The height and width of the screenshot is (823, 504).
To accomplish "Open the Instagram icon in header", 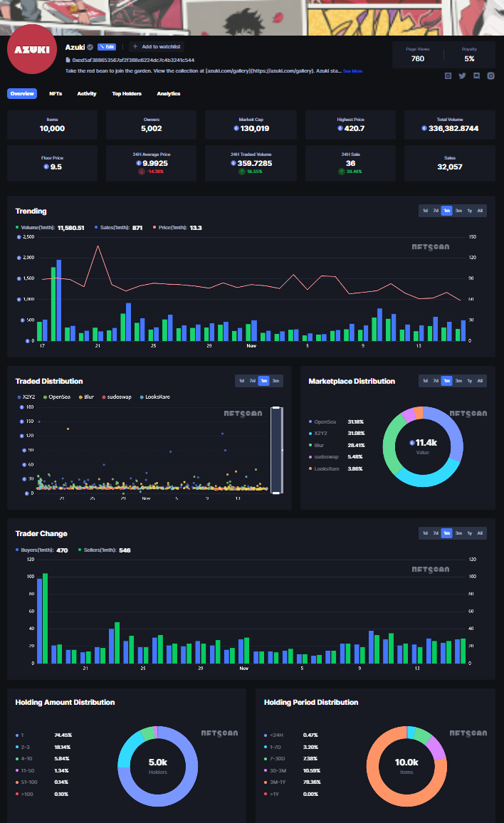I will (490, 75).
